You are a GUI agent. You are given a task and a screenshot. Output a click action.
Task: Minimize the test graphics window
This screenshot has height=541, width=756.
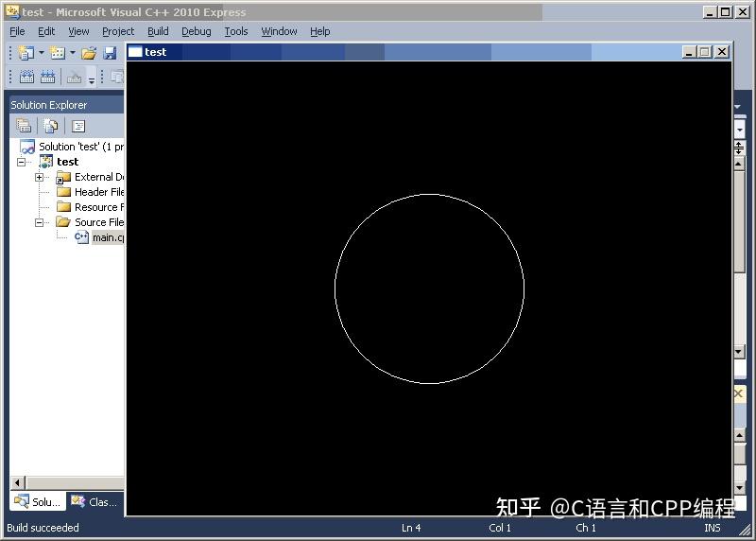(x=689, y=52)
